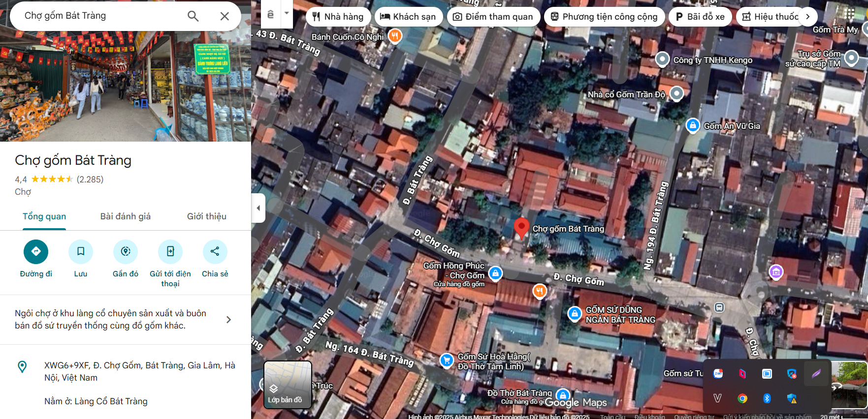Click the Toàn cầu footer link
Image resolution: width=868 pixels, height=419 pixels.
[612, 417]
